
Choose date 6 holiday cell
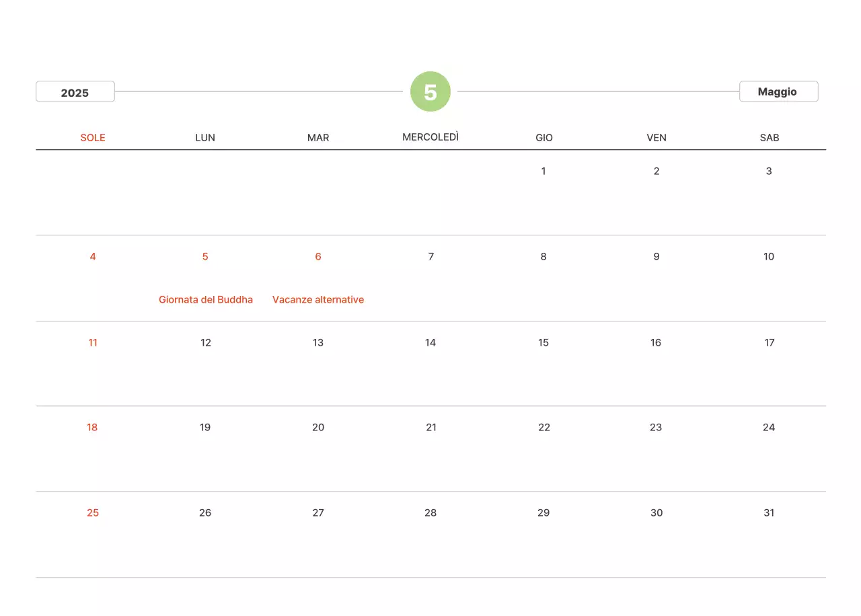click(x=318, y=256)
